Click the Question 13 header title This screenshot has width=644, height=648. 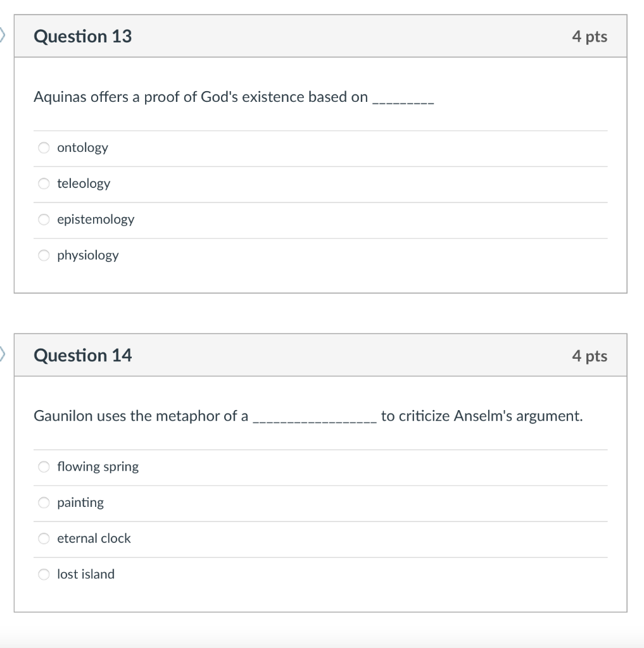[82, 36]
